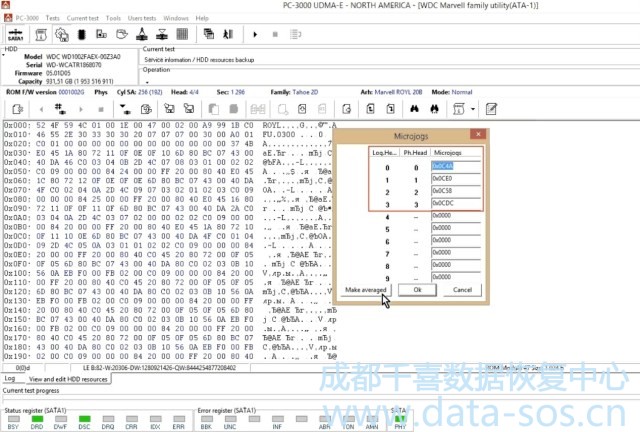Viewport: 640px width, 432px height.
Task: Open dropdown arrow beside the scroll icon
Action: (473, 109)
